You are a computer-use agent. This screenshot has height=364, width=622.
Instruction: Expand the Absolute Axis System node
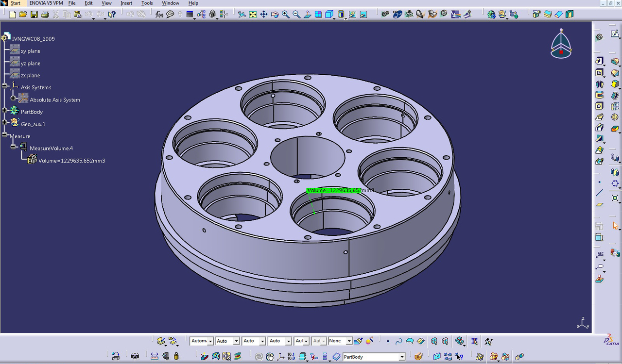(x=14, y=98)
